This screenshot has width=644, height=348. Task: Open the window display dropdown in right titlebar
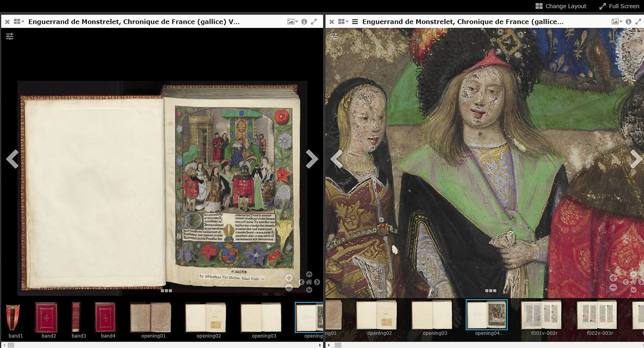pos(343,21)
